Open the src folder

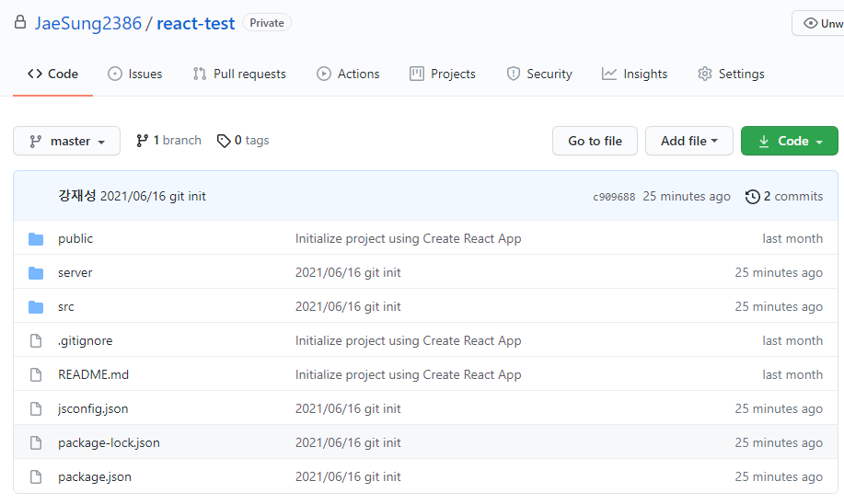65,306
